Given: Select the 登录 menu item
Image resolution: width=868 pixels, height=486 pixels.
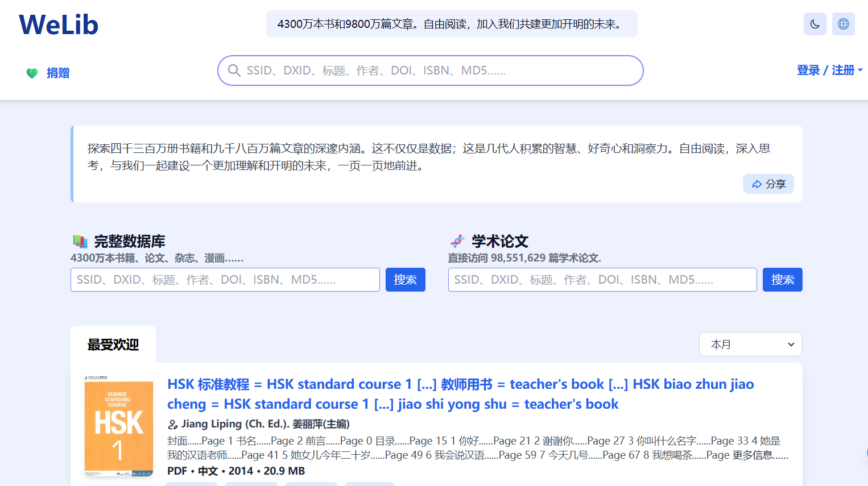Looking at the screenshot, I should point(808,70).
